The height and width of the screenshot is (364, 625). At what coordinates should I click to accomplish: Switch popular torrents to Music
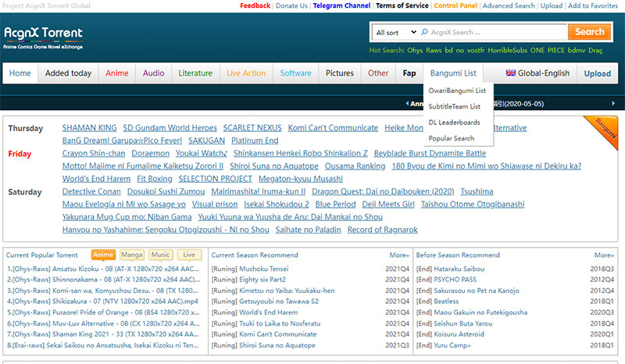pos(160,255)
